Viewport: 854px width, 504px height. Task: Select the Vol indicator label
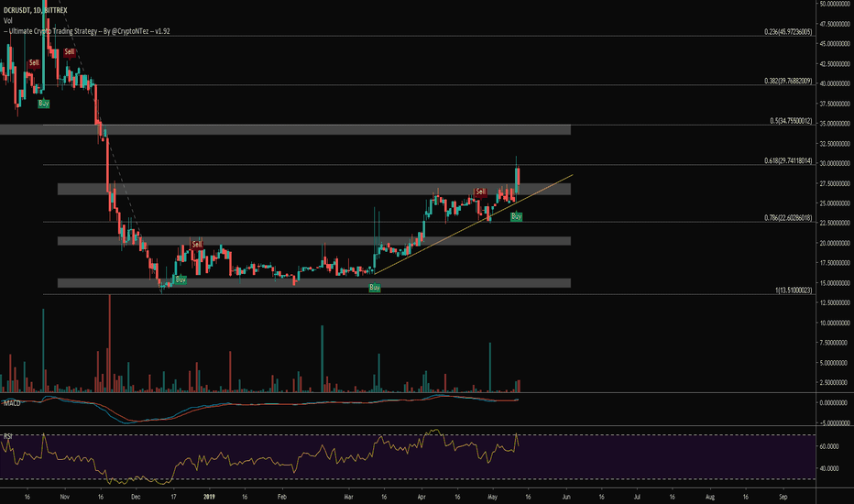click(x=7, y=21)
